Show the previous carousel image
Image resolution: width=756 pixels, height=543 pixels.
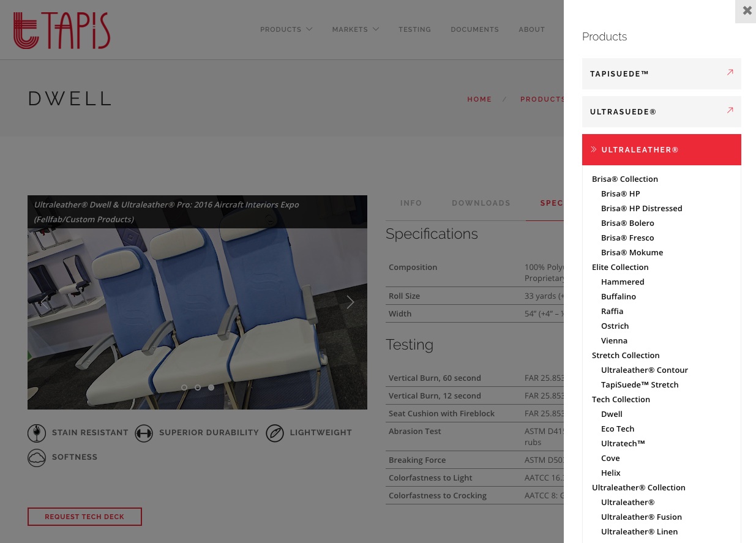point(44,302)
